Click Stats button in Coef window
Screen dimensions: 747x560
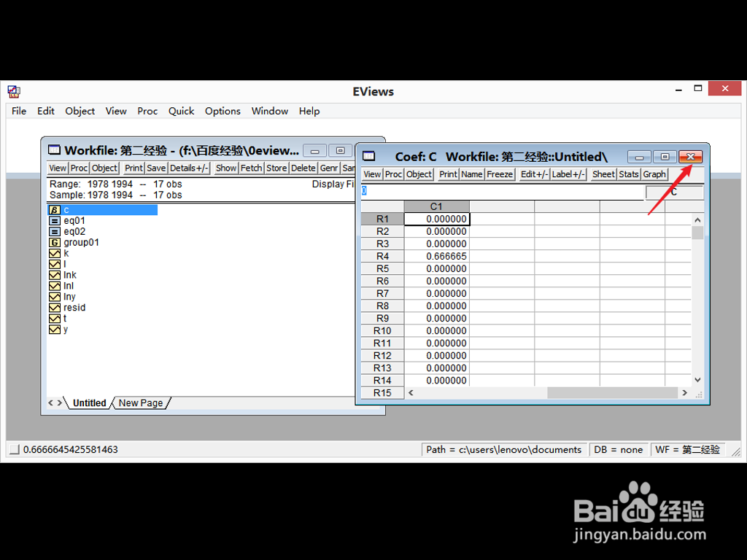click(629, 174)
